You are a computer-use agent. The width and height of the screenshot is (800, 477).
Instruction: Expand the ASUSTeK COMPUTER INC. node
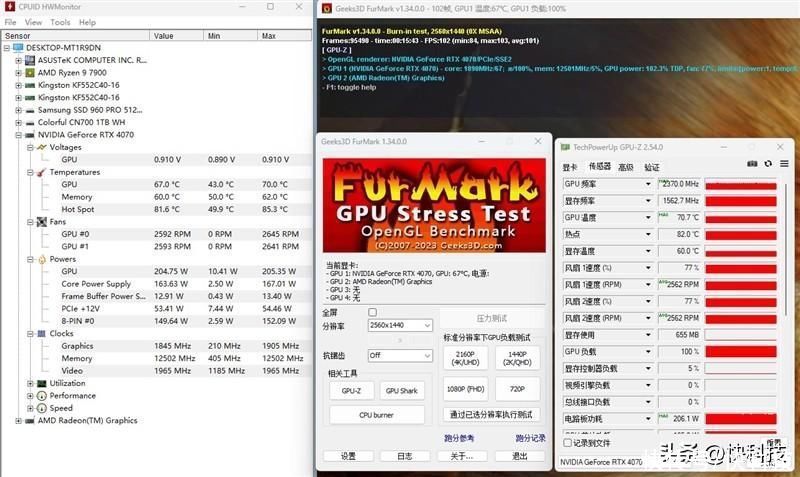point(18,60)
